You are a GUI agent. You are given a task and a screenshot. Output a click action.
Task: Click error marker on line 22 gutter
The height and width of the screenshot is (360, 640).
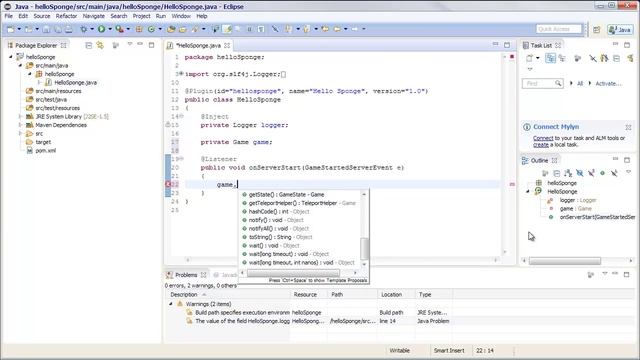168,184
